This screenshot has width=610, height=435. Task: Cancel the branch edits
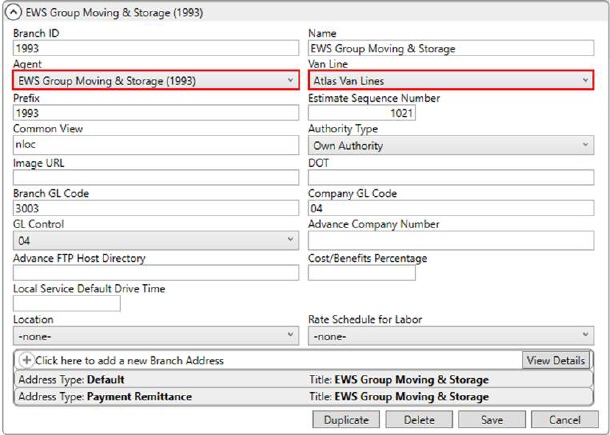point(564,420)
